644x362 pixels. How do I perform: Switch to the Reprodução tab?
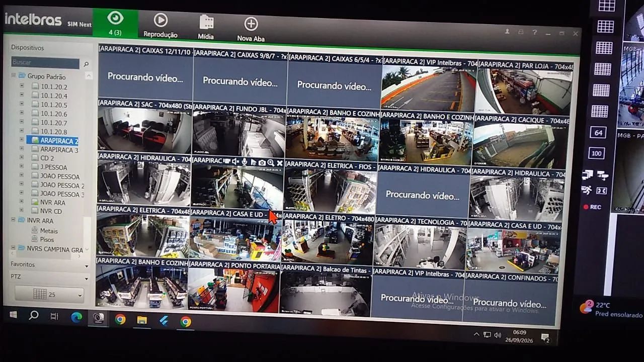pyautogui.click(x=160, y=25)
